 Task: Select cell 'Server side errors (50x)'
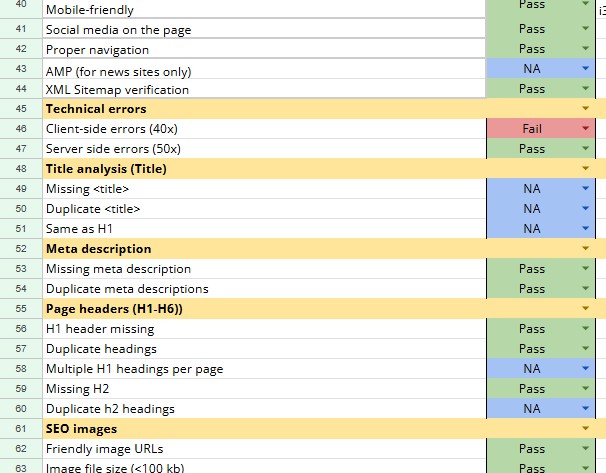click(x=264, y=149)
